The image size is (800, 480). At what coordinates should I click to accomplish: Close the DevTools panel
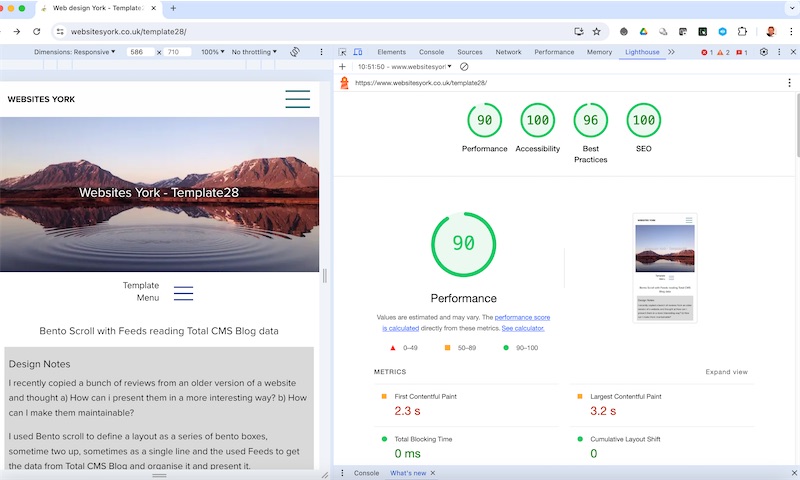pos(793,52)
